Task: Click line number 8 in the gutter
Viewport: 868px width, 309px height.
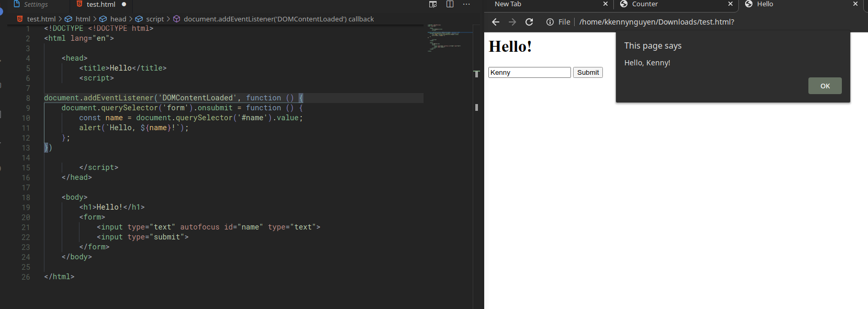Action: coord(28,98)
